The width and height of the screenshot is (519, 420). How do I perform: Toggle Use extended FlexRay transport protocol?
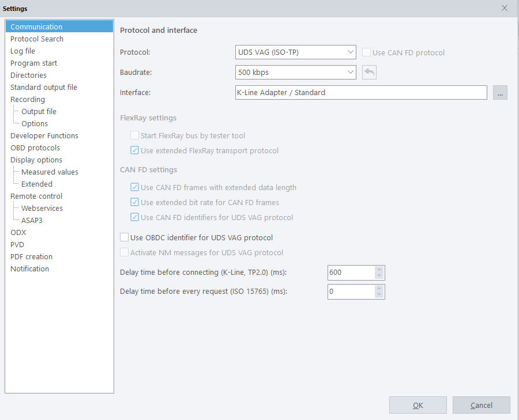(x=134, y=150)
